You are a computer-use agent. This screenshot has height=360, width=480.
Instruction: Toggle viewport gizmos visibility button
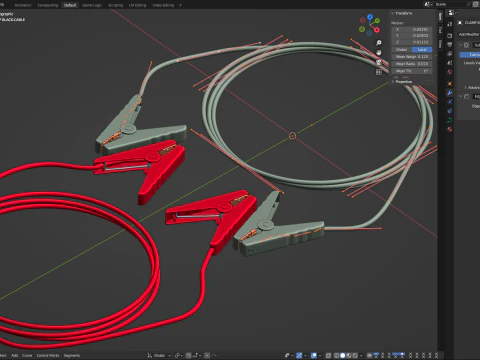click(299, 355)
